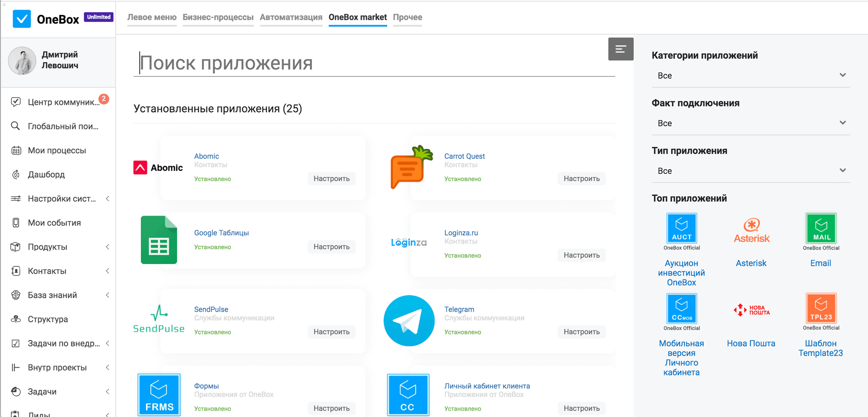Viewport: 868px width, 417px height.
Task: Switch to the Бизнес-процессы tab
Action: click(x=218, y=17)
